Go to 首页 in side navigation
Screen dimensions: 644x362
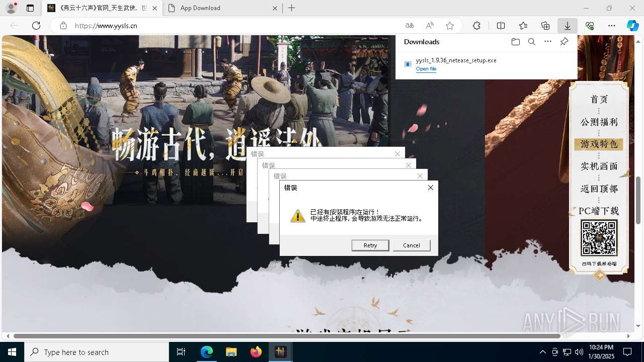(599, 100)
